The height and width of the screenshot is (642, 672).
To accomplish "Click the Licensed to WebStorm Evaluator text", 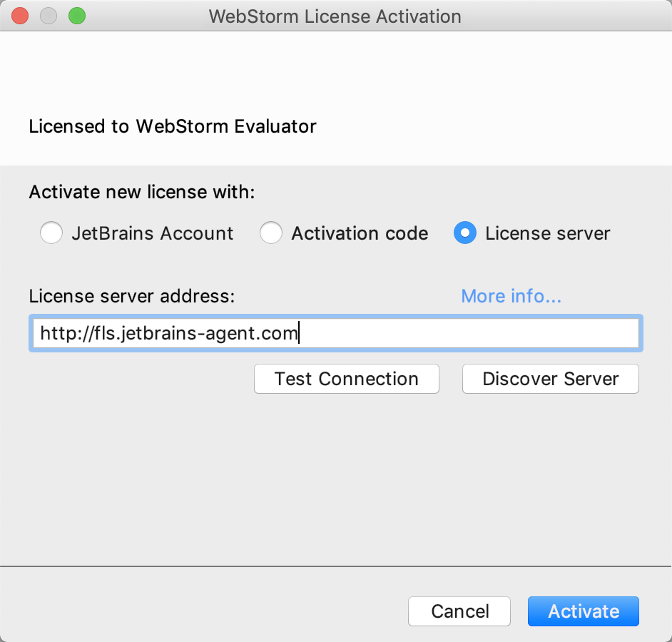I will 173,126.
